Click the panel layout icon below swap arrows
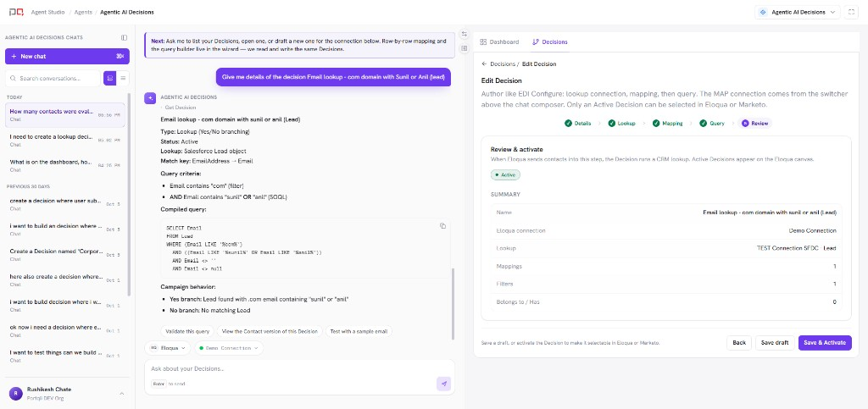This screenshot has height=409, width=868. pos(464,48)
